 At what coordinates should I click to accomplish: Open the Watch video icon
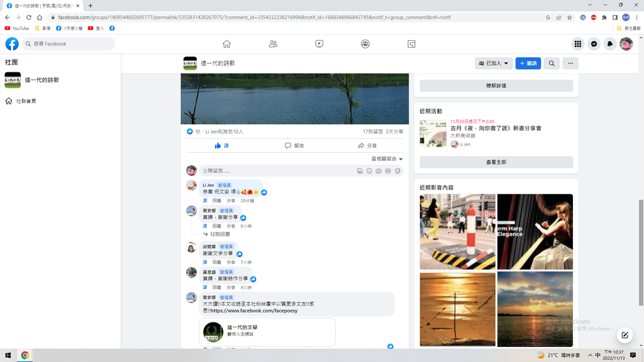319,44
